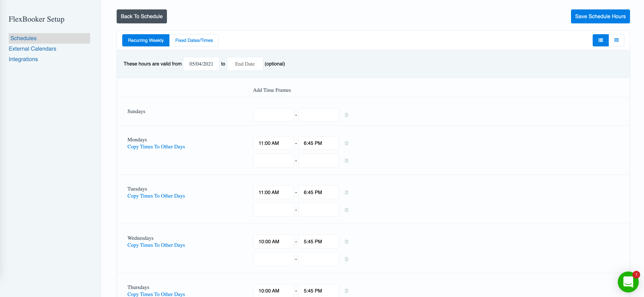The height and width of the screenshot is (297, 644).
Task: Click Mondays second empty end time
Action: pos(319,161)
